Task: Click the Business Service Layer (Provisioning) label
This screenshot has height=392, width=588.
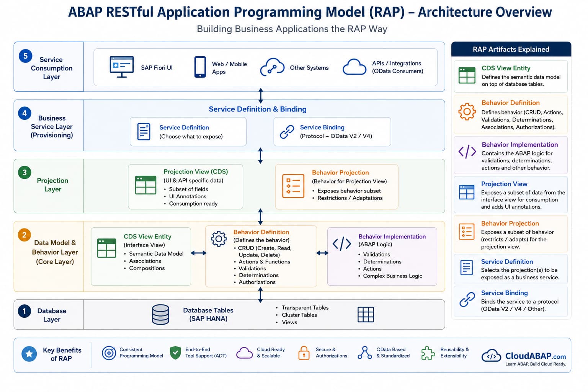Action: [52, 126]
